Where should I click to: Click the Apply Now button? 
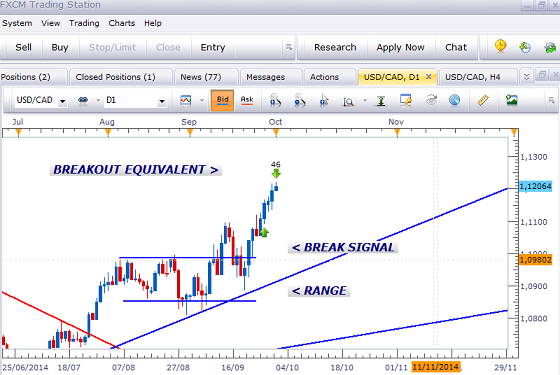click(x=400, y=47)
